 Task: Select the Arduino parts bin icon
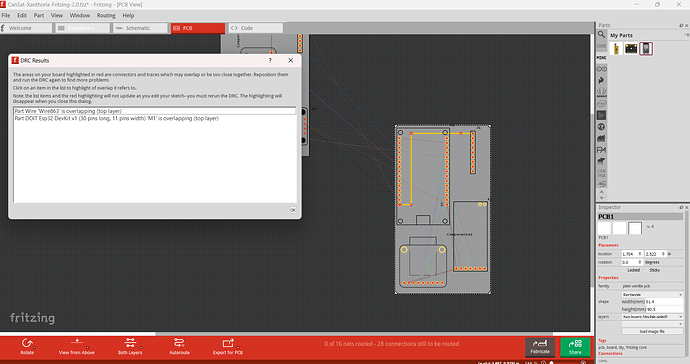(x=601, y=69)
